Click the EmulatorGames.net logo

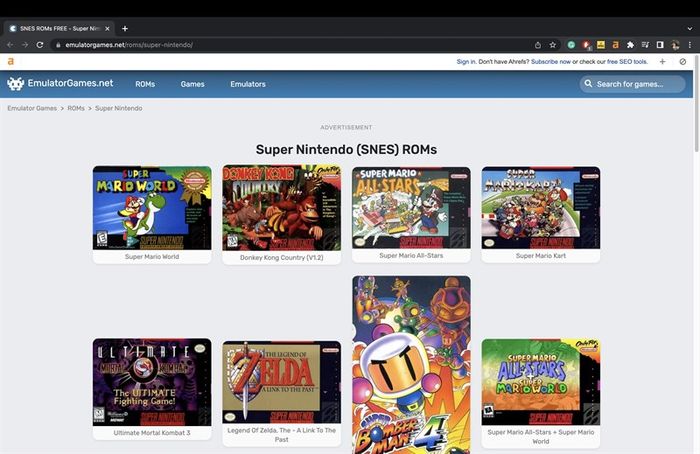(x=60, y=83)
